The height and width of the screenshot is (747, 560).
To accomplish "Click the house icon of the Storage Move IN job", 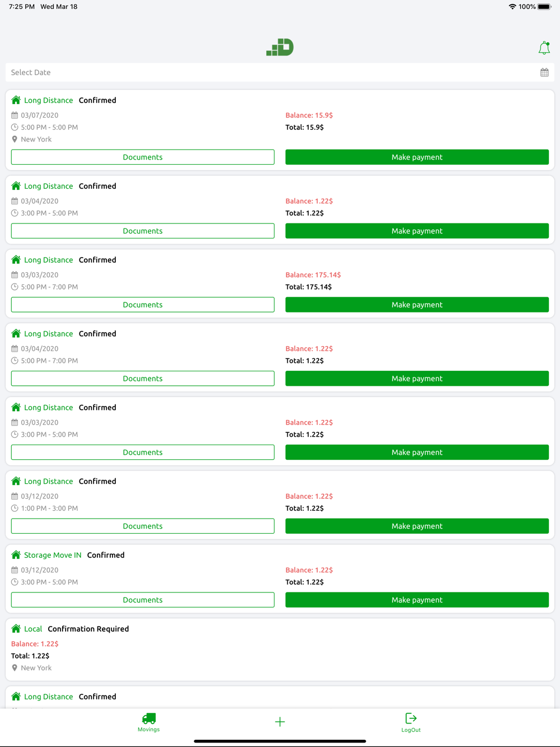I will tap(16, 555).
